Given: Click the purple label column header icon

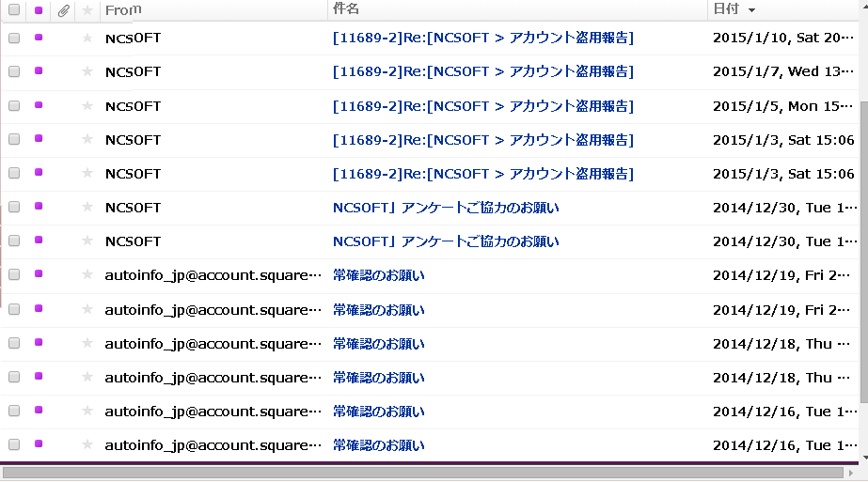Looking at the screenshot, I should click(39, 10).
